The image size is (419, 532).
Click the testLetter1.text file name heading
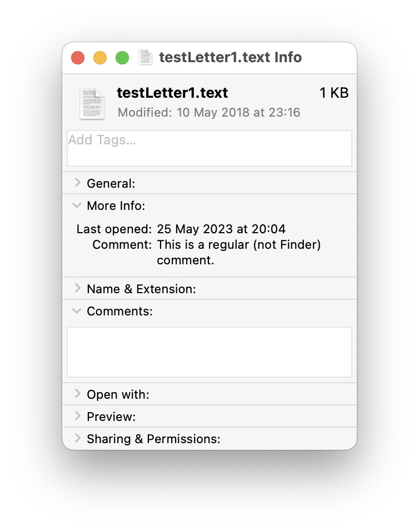[x=172, y=93]
